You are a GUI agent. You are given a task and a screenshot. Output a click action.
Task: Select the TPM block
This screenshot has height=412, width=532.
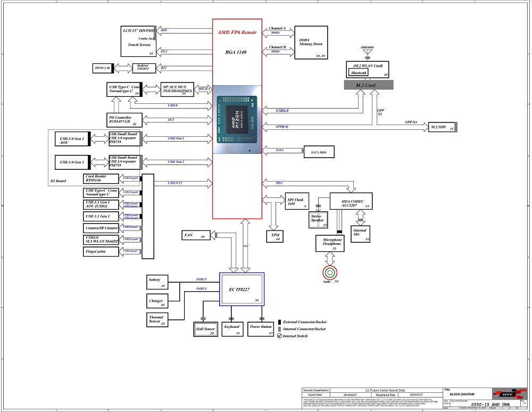(x=275, y=236)
